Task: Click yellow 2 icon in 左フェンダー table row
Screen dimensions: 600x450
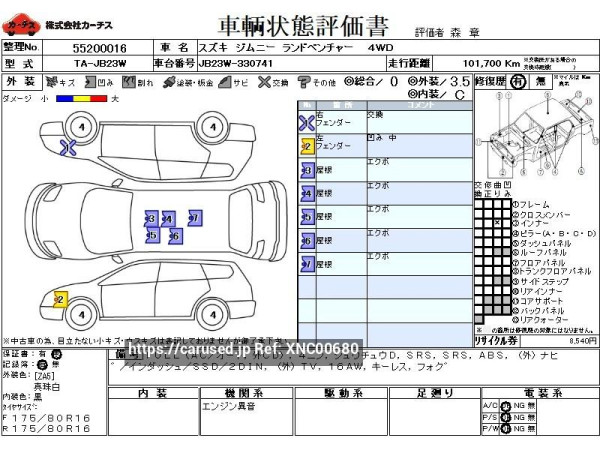Action: click(x=307, y=146)
